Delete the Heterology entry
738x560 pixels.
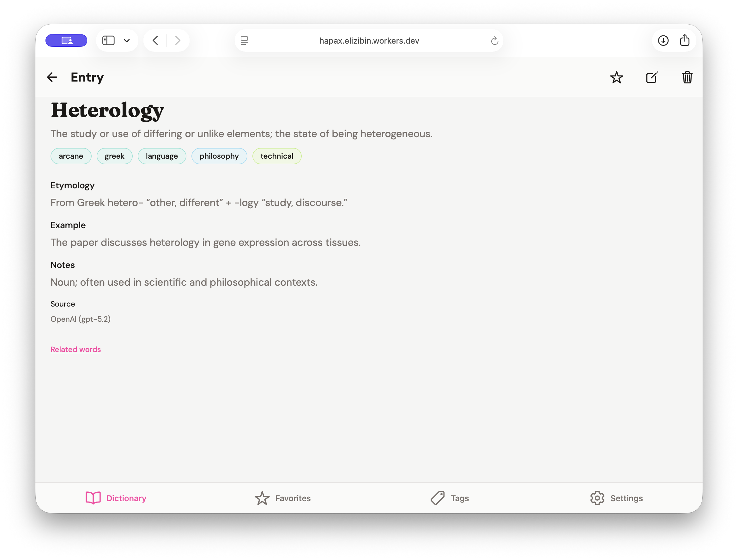[687, 77]
